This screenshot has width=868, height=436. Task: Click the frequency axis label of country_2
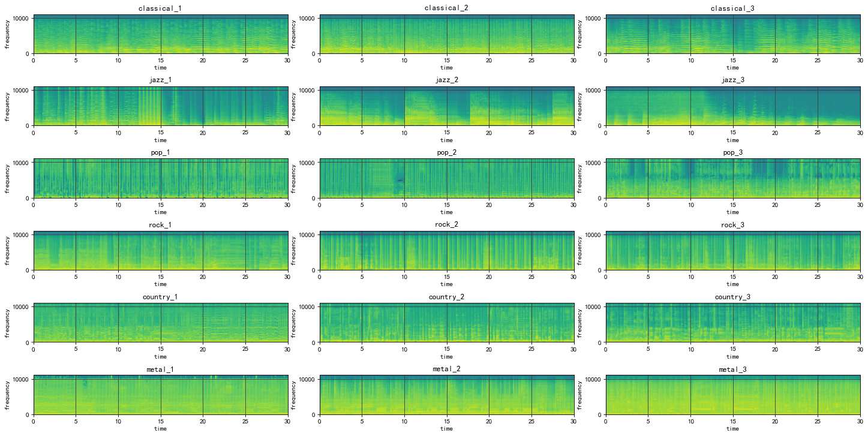(294, 323)
